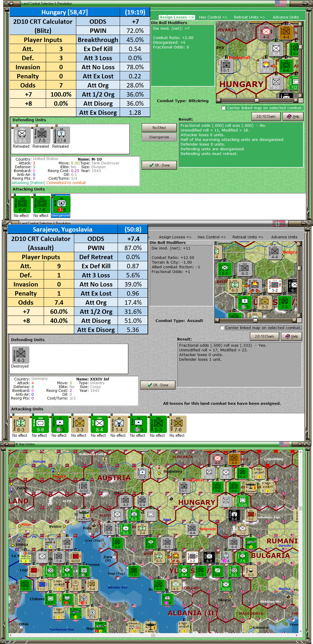Open Hex Control tab in Hungary combat window

click(213, 17)
